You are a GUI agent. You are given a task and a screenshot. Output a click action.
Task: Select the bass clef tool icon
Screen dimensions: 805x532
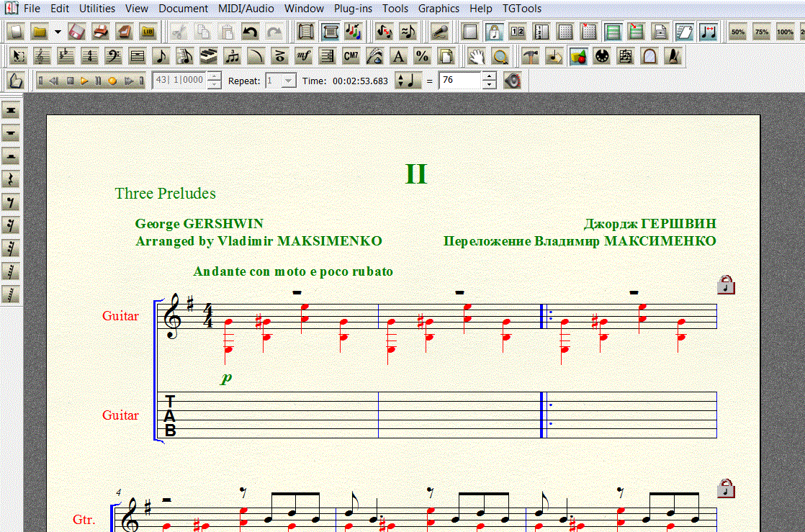coord(114,56)
